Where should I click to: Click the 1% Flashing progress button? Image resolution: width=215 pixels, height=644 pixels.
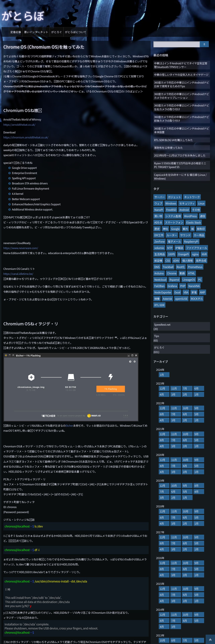click(111, 389)
